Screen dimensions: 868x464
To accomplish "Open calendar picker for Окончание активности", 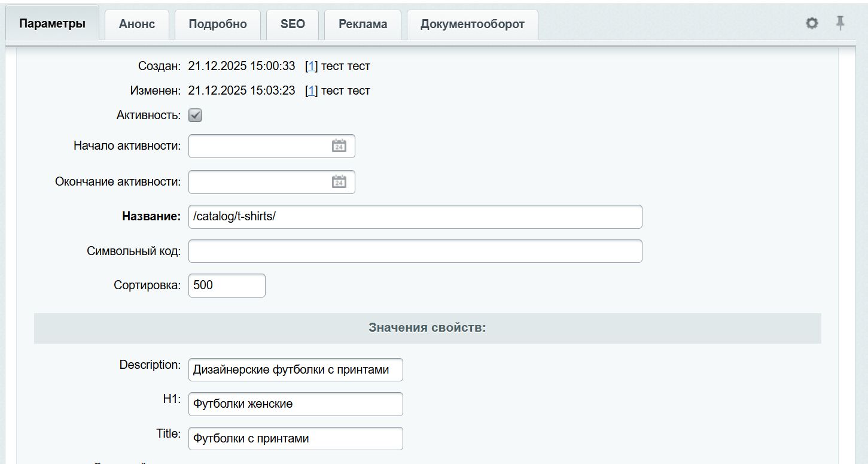I will [x=339, y=181].
